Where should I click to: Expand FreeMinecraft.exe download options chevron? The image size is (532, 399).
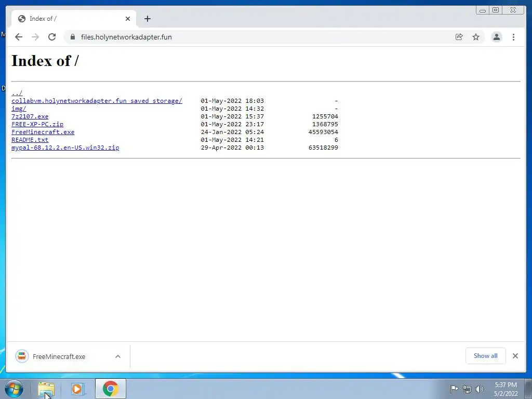(x=118, y=356)
